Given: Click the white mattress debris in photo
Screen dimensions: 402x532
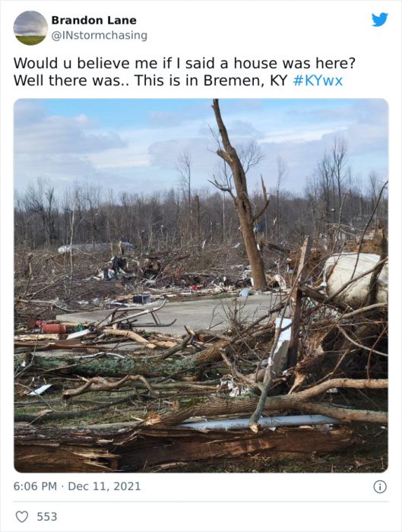Looking at the screenshot, I should click(355, 277).
